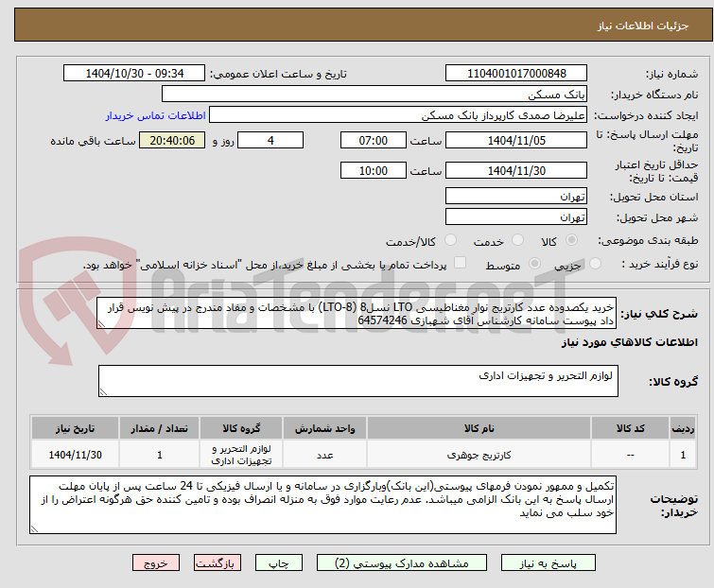Click the تعداد / مقدار column header

click(160, 428)
